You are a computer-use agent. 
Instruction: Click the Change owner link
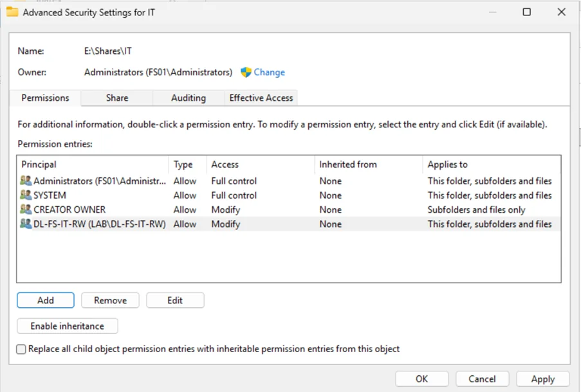[270, 72]
